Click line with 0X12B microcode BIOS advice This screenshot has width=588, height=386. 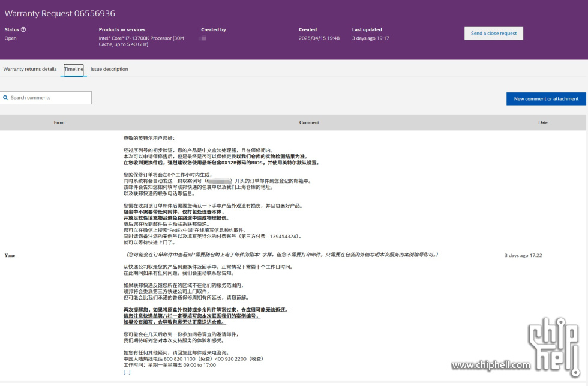point(221,163)
